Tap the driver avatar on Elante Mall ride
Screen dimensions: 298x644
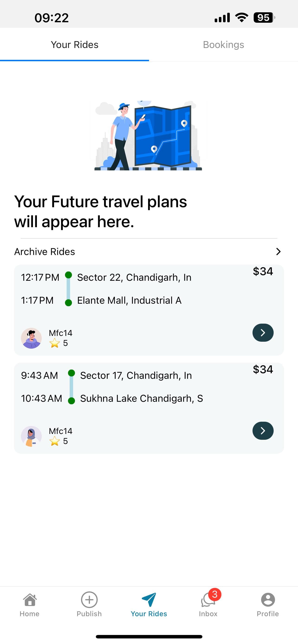(31, 338)
